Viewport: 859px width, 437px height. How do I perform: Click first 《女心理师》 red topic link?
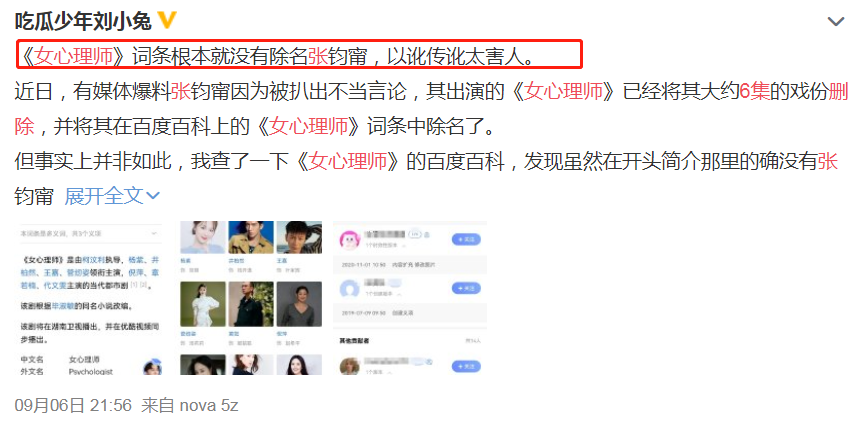click(73, 56)
